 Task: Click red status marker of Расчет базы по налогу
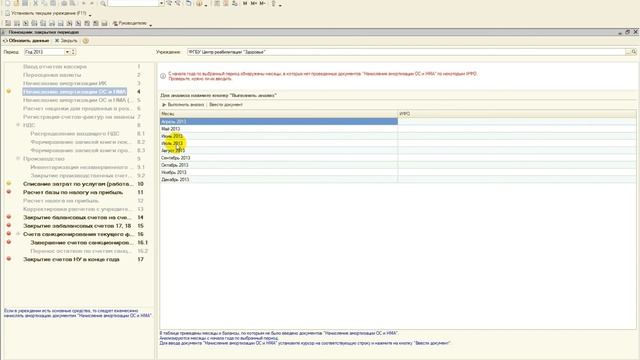[x=9, y=192]
